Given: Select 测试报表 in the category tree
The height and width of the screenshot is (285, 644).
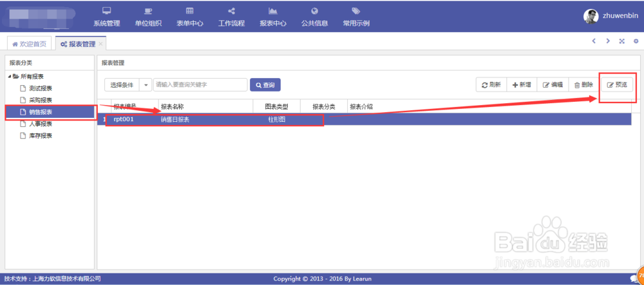Looking at the screenshot, I should (x=41, y=88).
